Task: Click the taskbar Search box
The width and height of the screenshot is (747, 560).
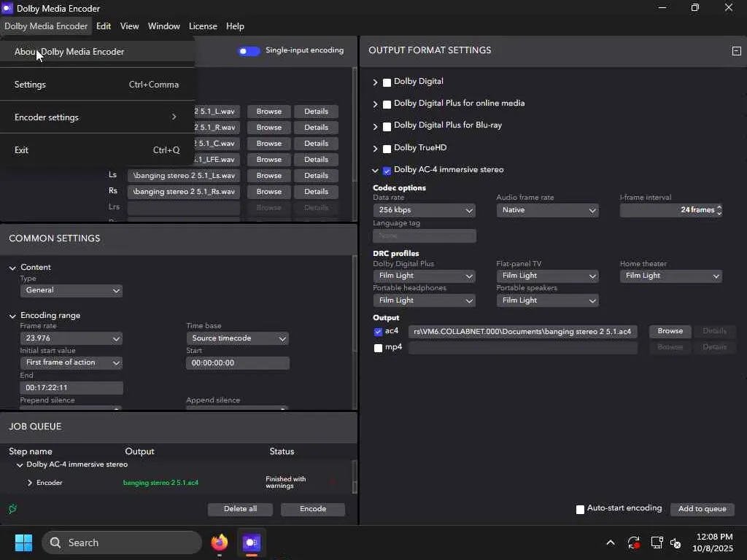Action: (x=122, y=542)
